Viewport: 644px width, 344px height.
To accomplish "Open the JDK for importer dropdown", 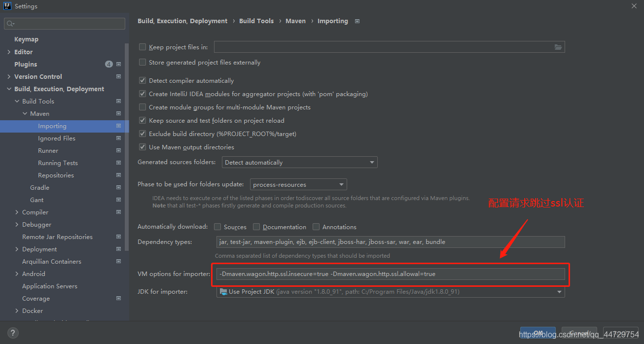I will point(391,292).
